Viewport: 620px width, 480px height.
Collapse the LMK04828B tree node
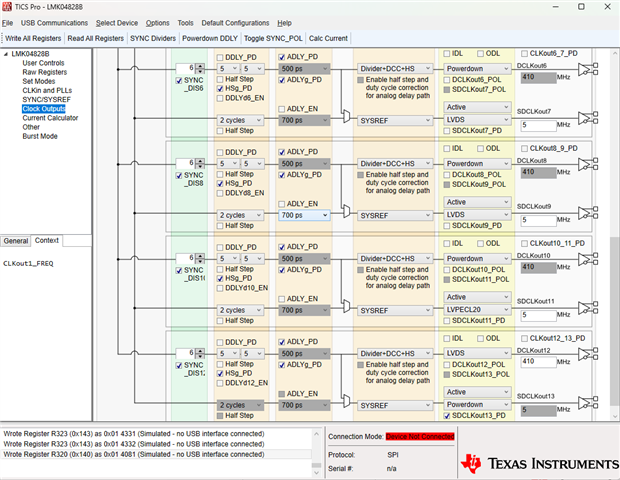click(x=6, y=54)
